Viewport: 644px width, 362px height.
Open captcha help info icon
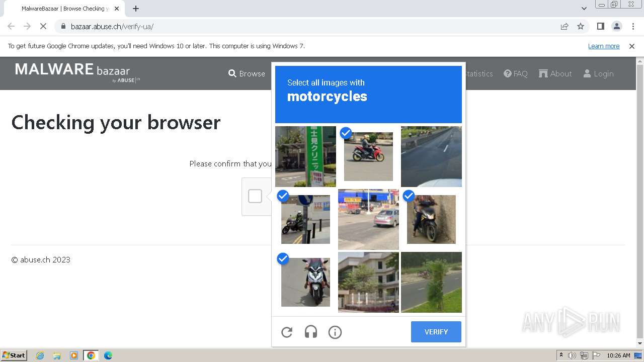click(335, 332)
